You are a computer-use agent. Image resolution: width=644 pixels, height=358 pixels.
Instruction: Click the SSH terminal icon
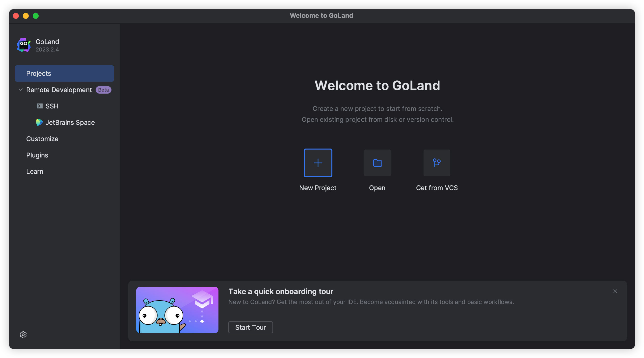click(x=39, y=106)
